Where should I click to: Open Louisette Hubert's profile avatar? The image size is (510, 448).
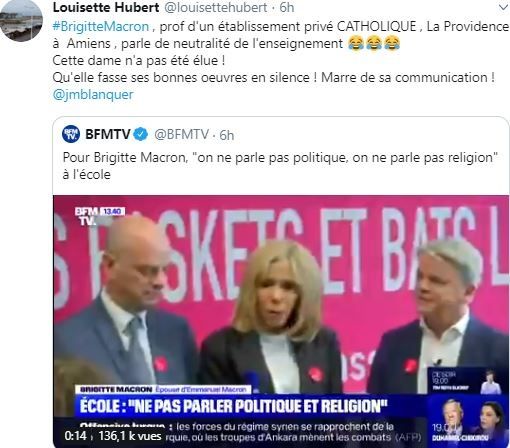click(21, 21)
